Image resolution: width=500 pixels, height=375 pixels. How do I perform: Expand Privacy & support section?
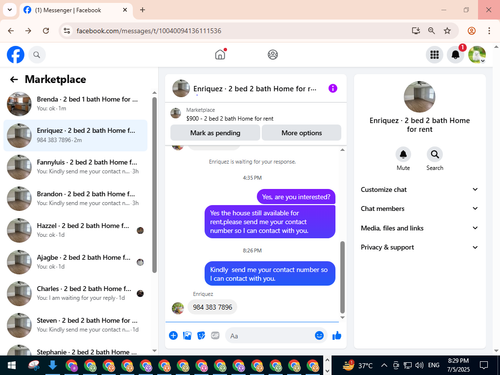419,247
